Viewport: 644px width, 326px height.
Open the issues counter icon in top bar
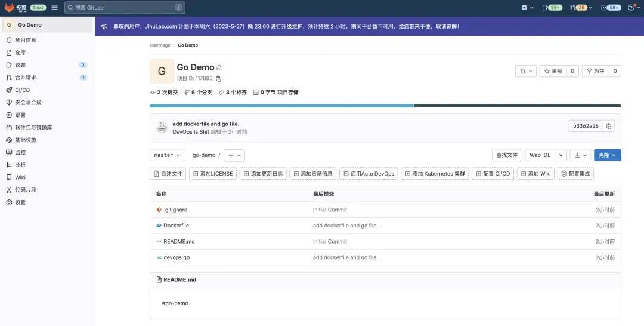[x=552, y=7]
